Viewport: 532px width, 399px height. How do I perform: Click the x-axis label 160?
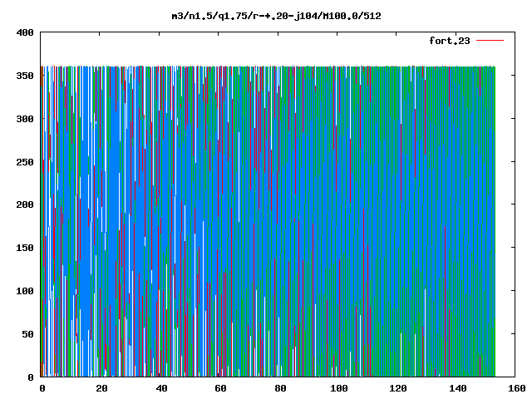(x=517, y=388)
